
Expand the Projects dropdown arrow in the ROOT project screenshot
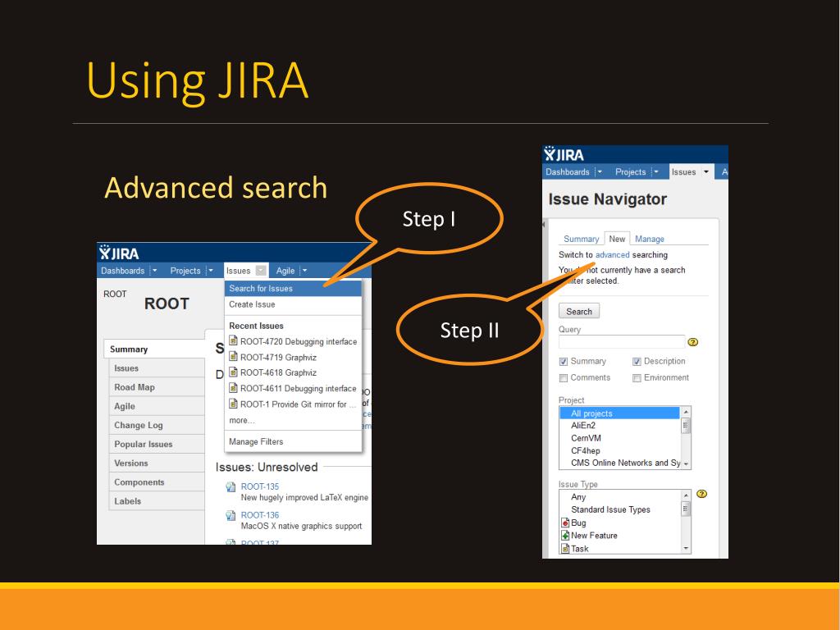(x=211, y=271)
